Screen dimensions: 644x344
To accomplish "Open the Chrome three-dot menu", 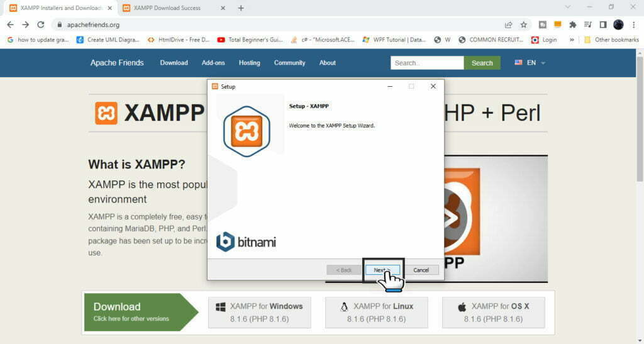I will coord(634,25).
